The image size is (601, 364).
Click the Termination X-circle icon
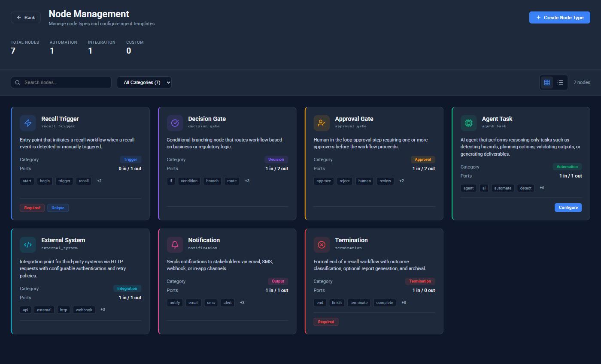click(x=322, y=245)
